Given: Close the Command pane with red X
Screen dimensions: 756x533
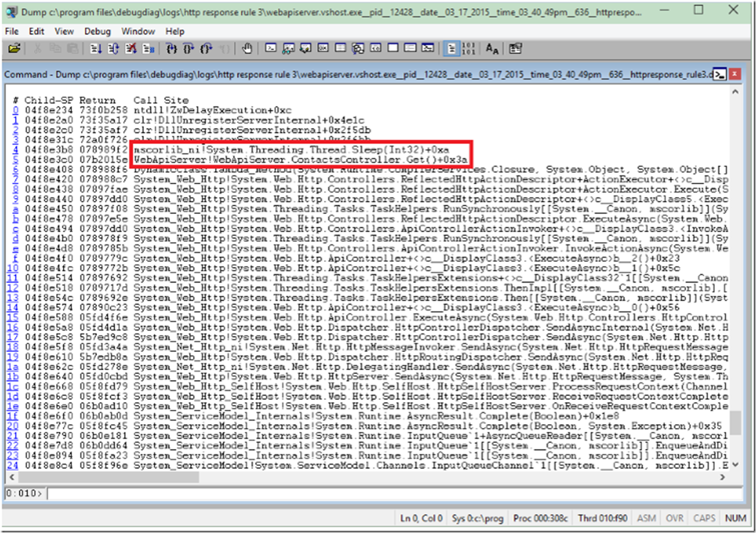Looking at the screenshot, I should tap(735, 74).
